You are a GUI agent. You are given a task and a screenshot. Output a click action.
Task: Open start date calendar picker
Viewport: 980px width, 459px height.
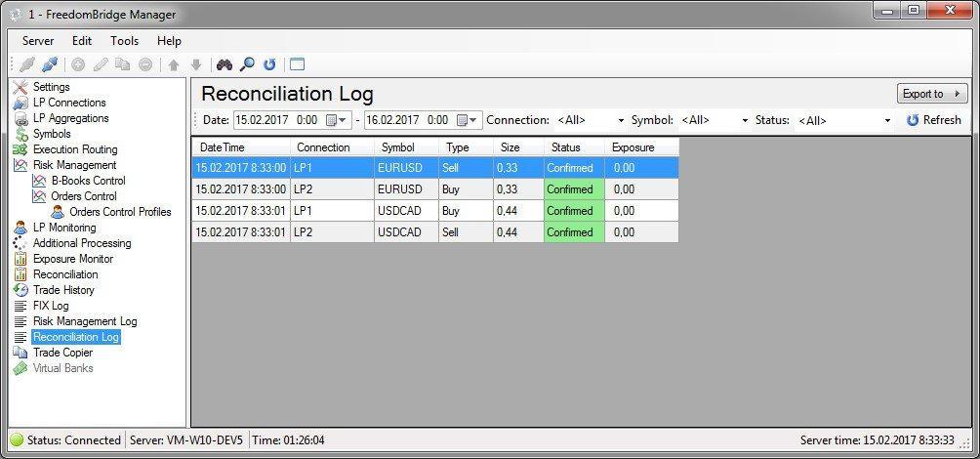[x=339, y=120]
